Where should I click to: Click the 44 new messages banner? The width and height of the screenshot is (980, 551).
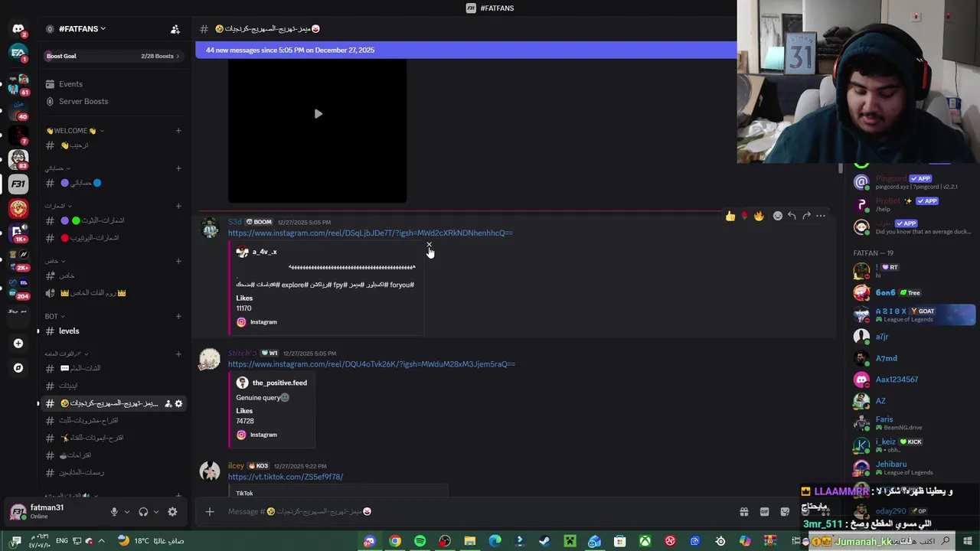(x=465, y=50)
